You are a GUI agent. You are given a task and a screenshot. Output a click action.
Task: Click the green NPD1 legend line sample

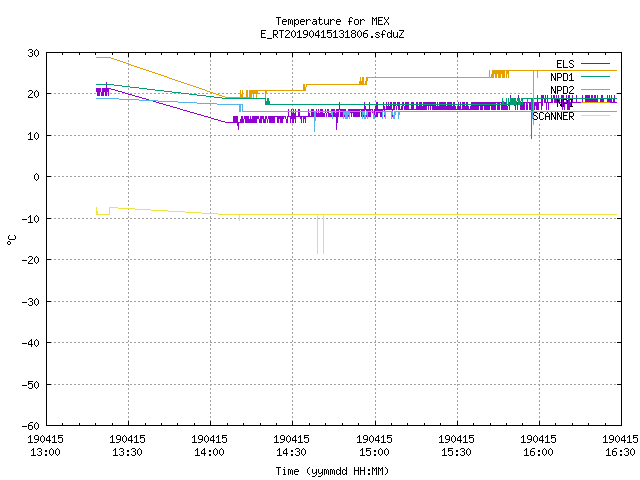click(596, 77)
